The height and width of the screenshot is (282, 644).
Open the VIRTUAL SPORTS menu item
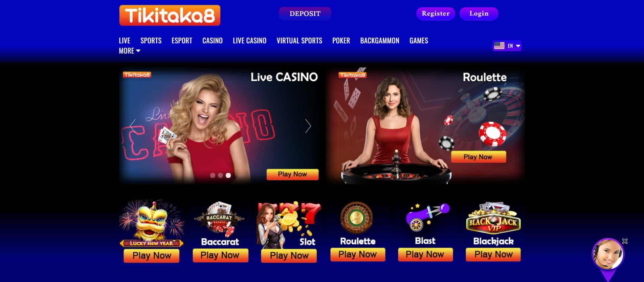299,41
